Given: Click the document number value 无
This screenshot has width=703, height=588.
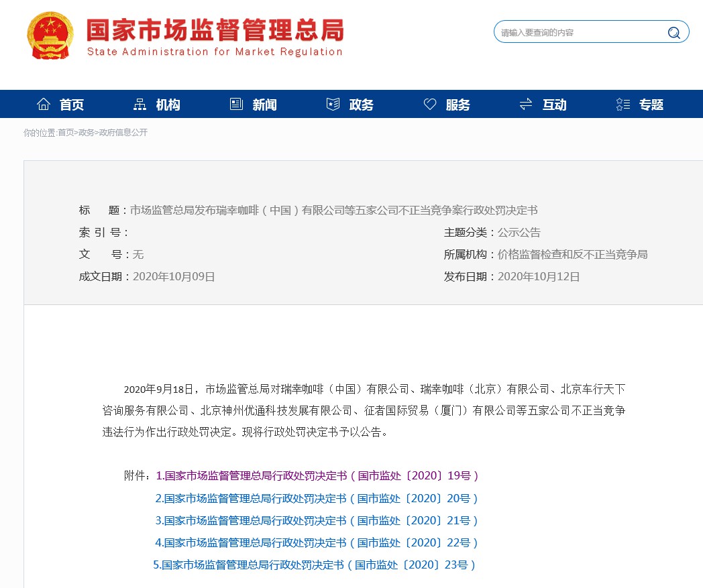Looking at the screenshot, I should tap(138, 255).
